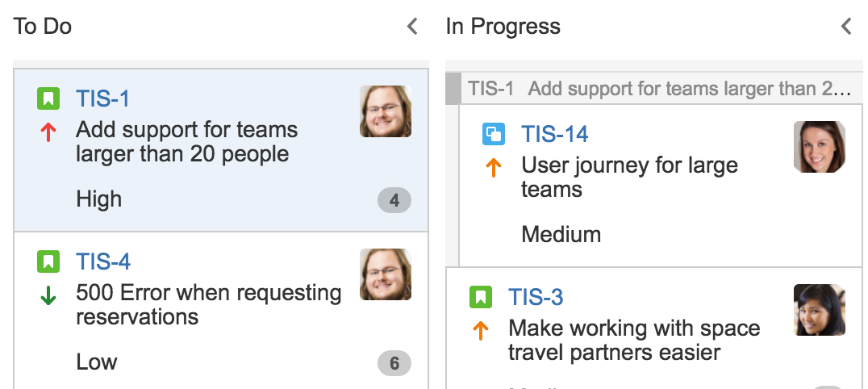Collapse the To Do column

[412, 26]
